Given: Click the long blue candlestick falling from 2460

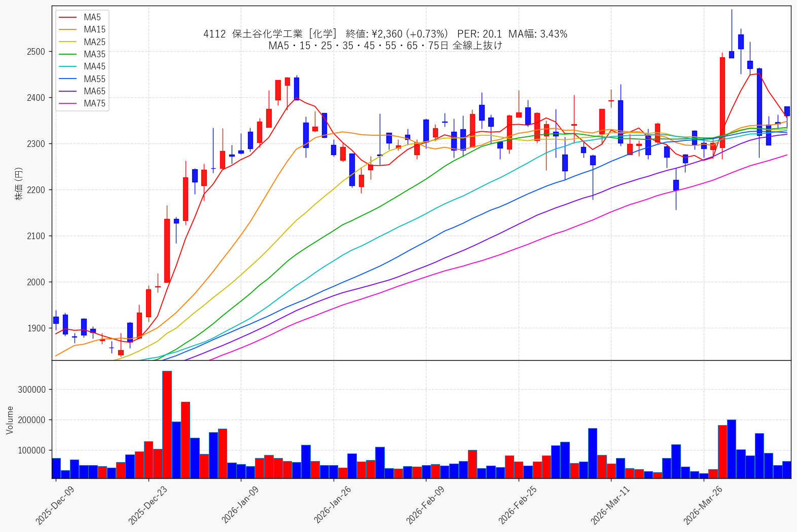Looking at the screenshot, I should 759,102.
